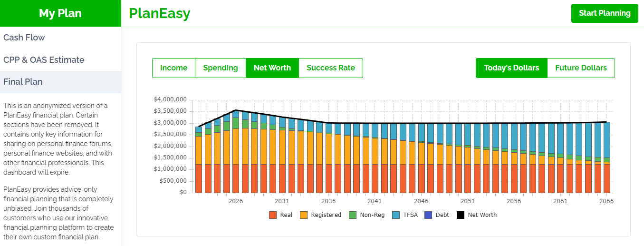644x246 pixels.
Task: Click the 2046 bar in chart
Action: coord(421,157)
